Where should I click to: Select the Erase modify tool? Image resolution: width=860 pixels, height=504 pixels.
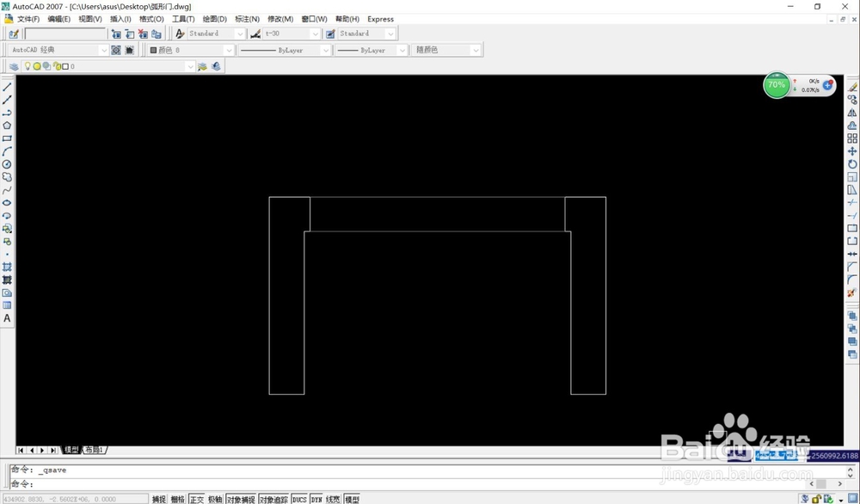(x=851, y=87)
